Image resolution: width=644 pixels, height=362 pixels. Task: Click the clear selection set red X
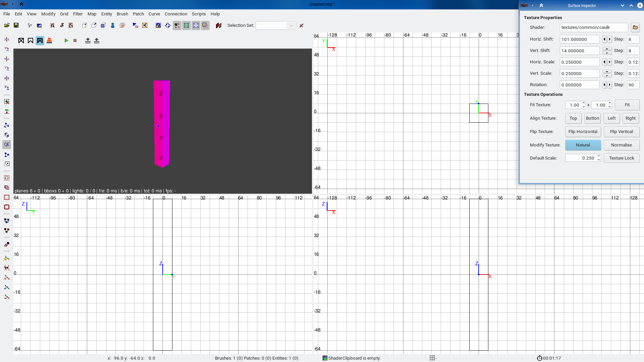(x=302, y=25)
